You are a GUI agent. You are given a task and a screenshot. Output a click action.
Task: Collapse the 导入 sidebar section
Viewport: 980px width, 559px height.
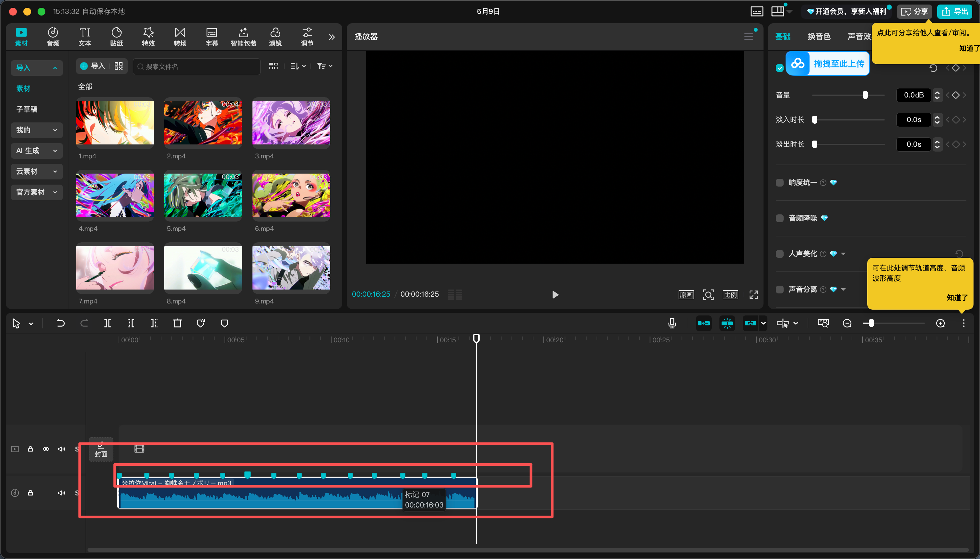37,68
